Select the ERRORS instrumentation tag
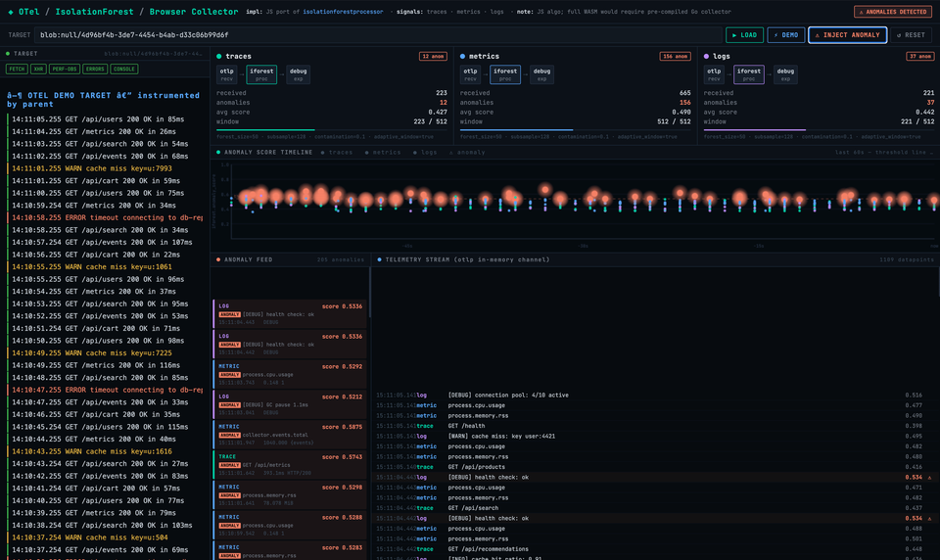 click(95, 69)
